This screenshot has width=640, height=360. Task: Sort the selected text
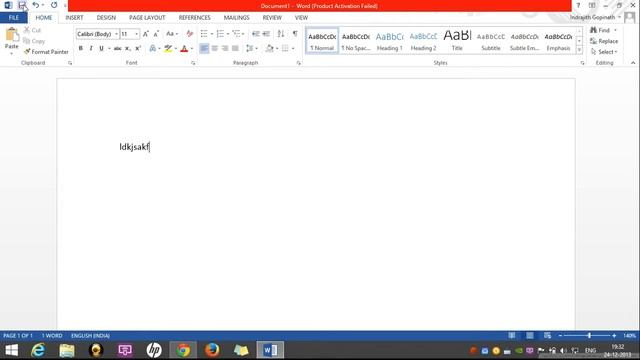pos(281,34)
